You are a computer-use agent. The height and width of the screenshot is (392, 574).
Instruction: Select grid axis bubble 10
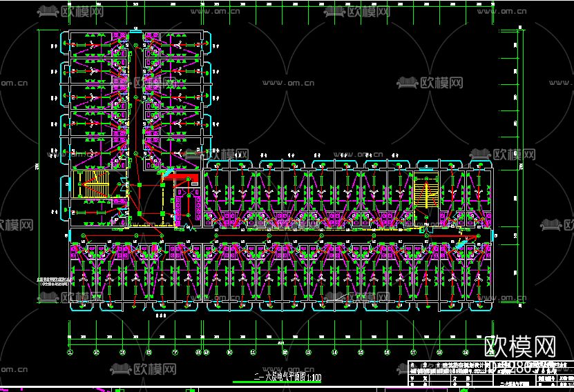point(229,352)
